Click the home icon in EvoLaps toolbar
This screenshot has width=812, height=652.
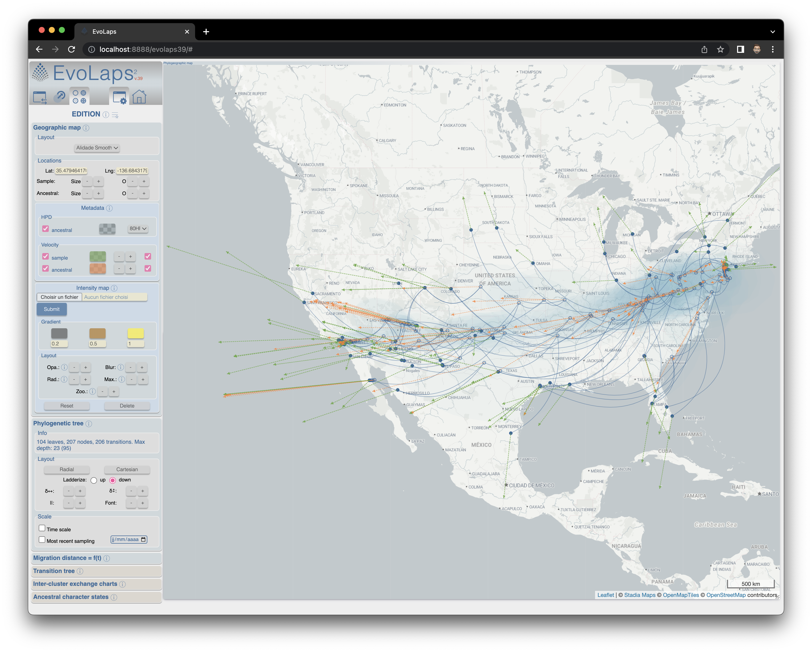click(139, 97)
